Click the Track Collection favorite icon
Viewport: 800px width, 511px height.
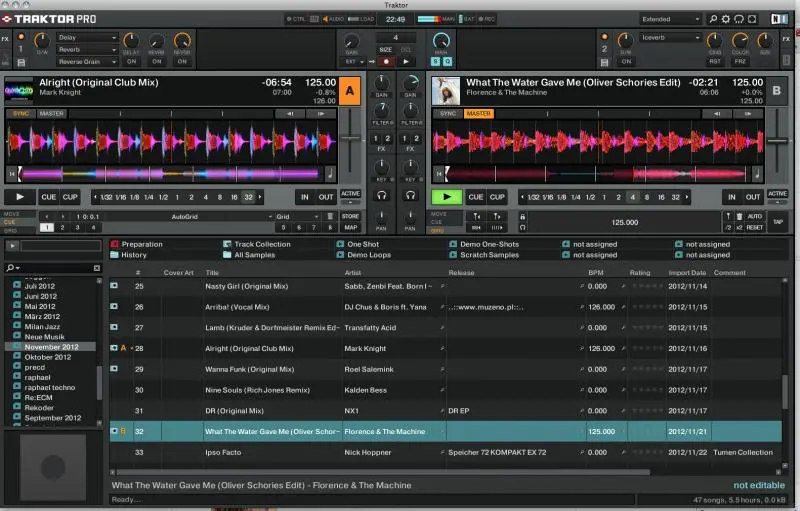click(227, 244)
